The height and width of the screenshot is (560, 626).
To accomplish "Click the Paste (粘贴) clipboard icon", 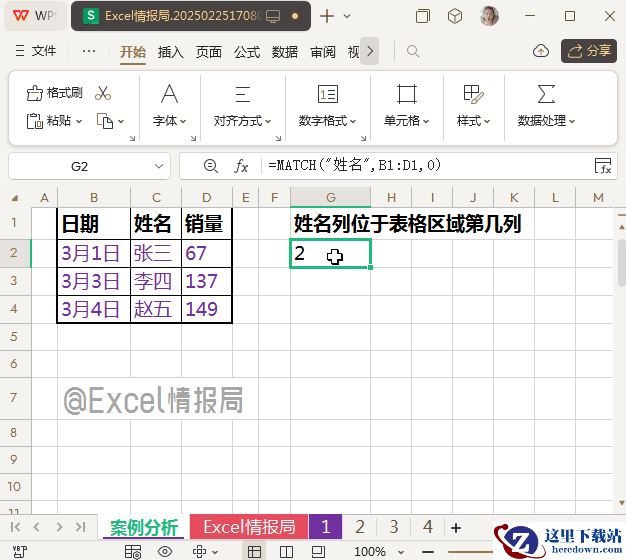I will click(x=34, y=121).
